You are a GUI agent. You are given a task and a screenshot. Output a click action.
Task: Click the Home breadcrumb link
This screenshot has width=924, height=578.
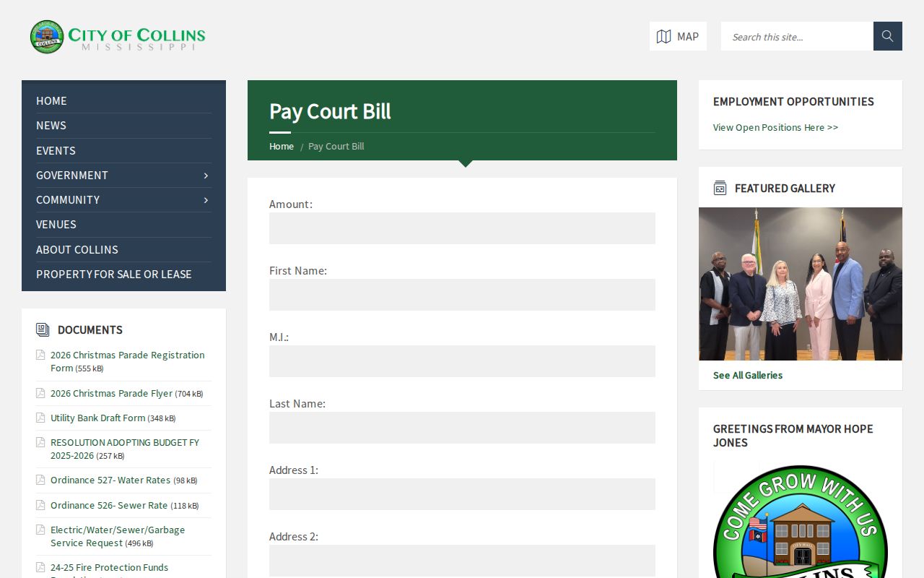282,146
